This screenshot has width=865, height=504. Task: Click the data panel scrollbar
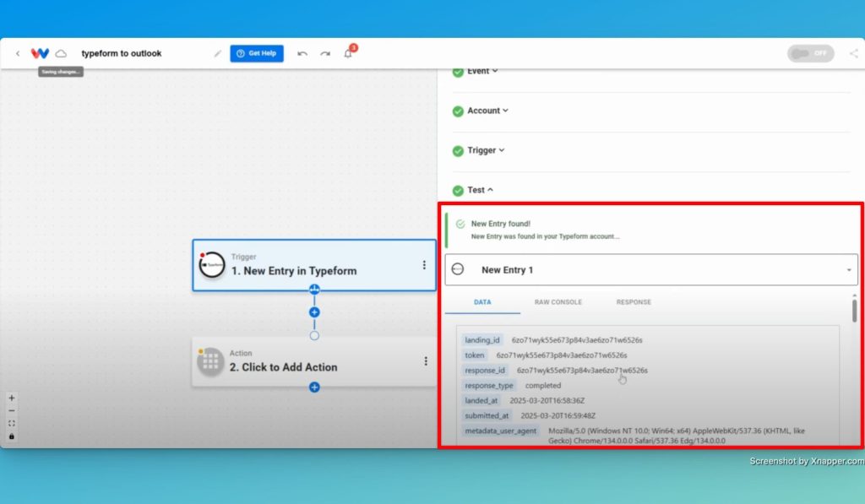pos(855,311)
